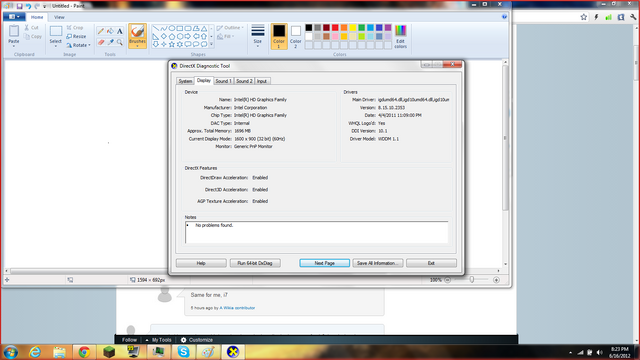Pick the red color swatch
Viewport: 640px width, 360px height.
coord(335,28)
